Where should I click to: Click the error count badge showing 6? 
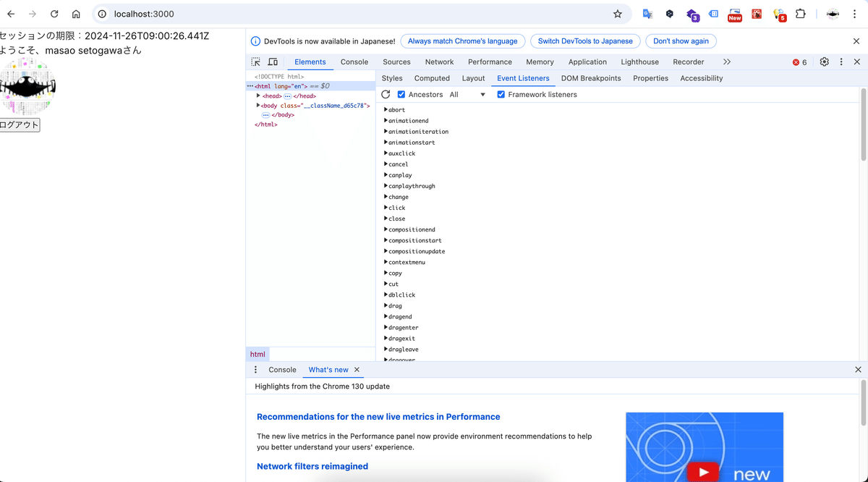click(799, 62)
